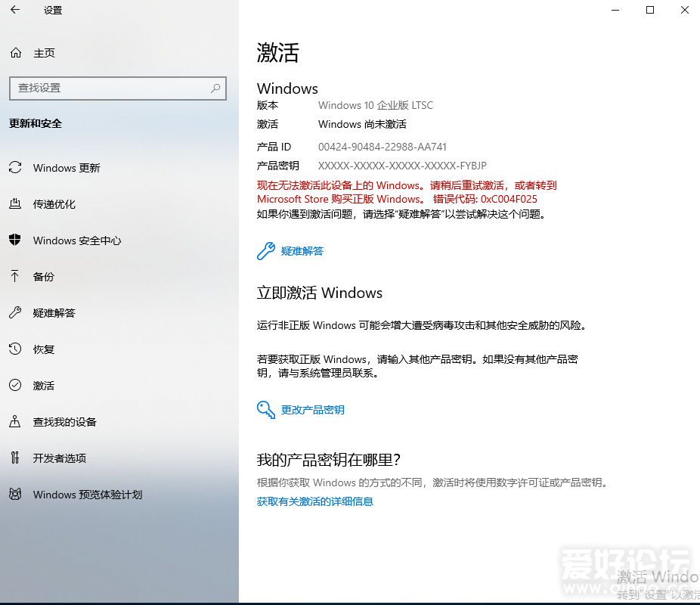700x605 pixels.
Task: Click the Windows 安全中心 shield icon
Action: tap(16, 240)
